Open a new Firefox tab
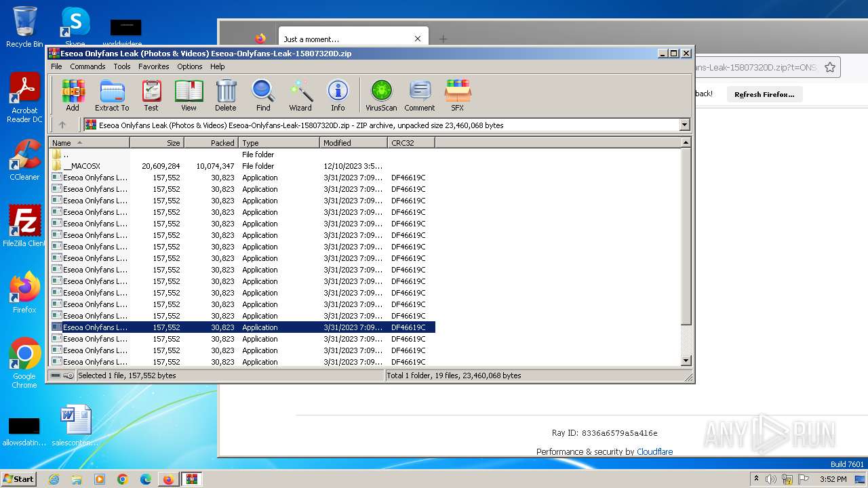868x488 pixels. click(x=443, y=39)
